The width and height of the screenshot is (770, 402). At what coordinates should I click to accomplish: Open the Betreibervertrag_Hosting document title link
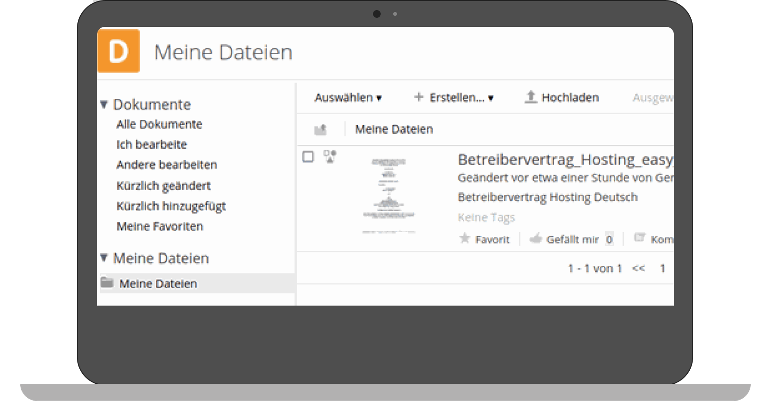click(565, 160)
